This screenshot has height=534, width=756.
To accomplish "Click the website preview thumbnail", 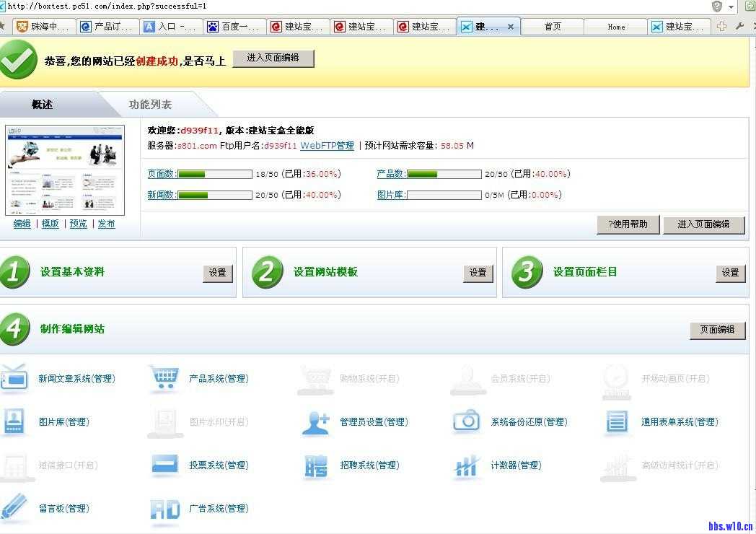I will [65, 170].
